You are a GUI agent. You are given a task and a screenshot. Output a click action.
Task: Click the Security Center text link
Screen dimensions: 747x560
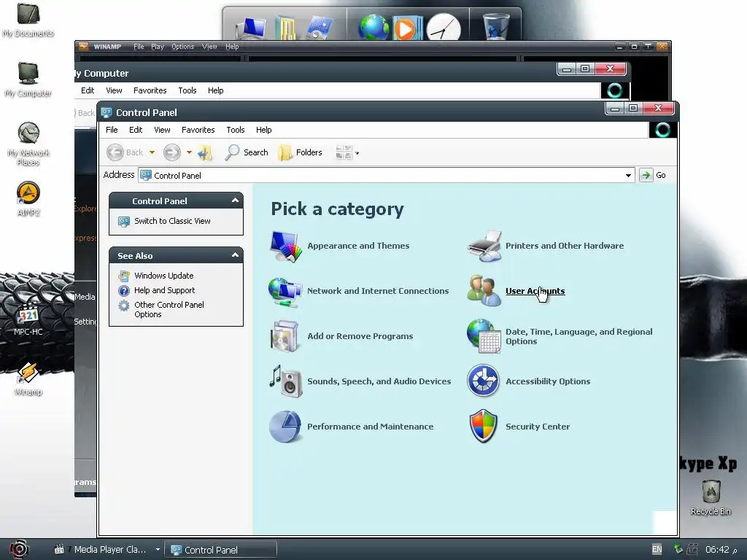pos(538,427)
